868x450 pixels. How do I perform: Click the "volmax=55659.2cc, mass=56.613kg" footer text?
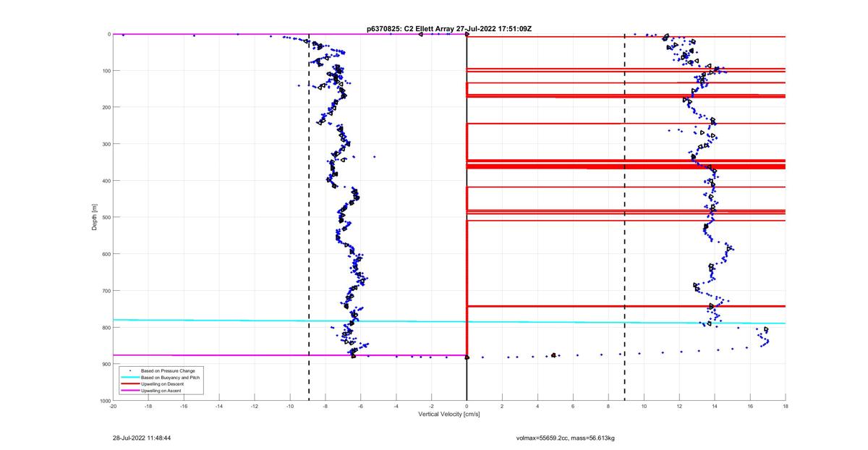click(x=565, y=438)
